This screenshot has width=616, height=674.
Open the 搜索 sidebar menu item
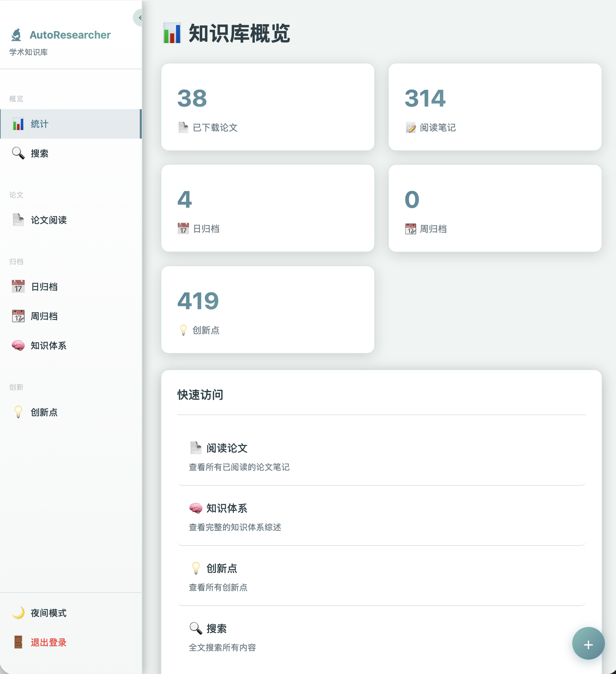pos(71,153)
